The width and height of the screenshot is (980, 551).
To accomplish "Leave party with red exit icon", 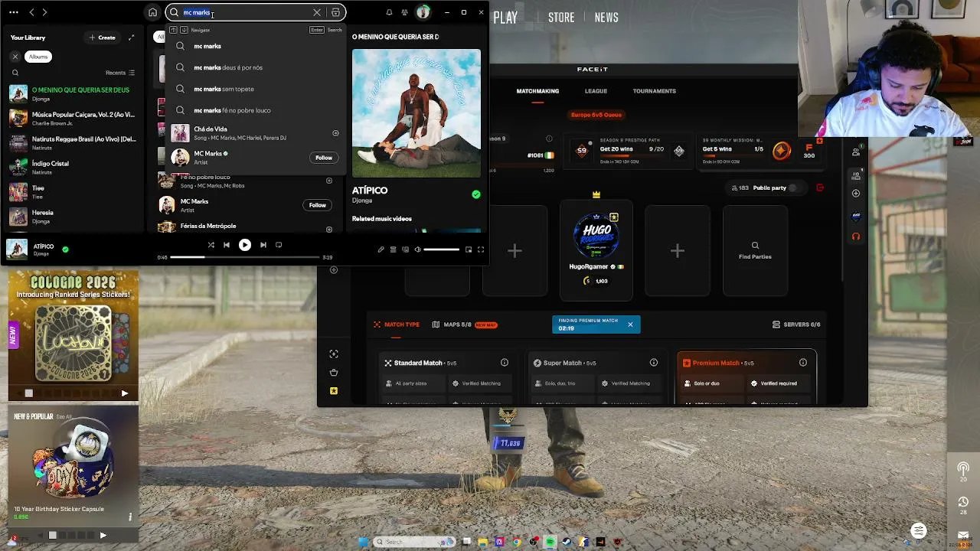I will click(x=820, y=187).
